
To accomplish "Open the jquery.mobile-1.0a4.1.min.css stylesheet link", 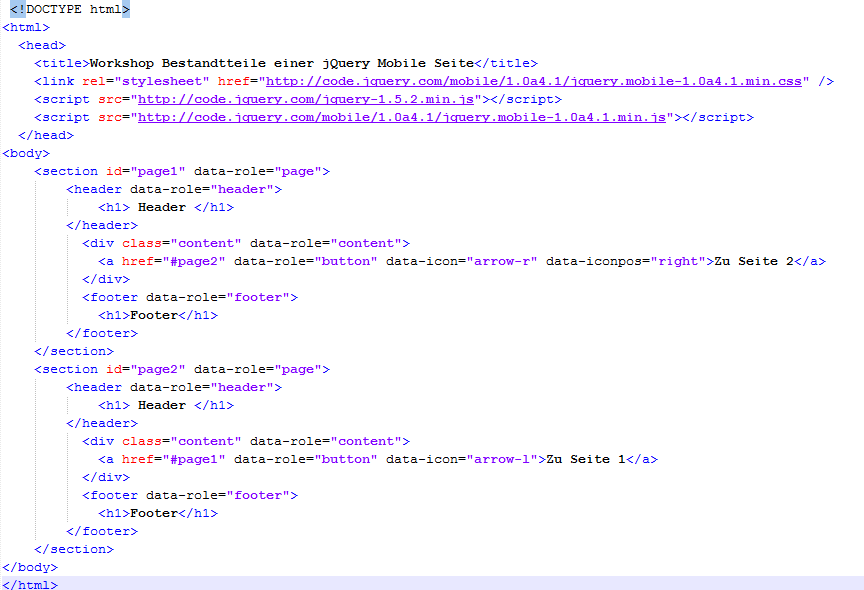I will (x=533, y=82).
